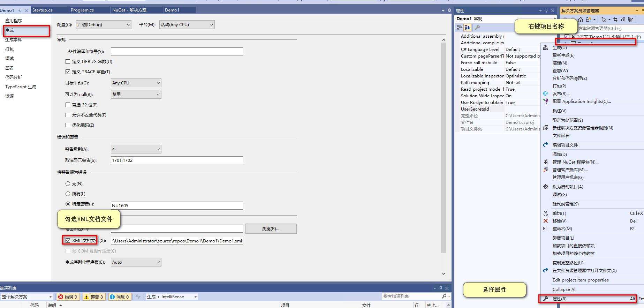
Task: Click the Categorized view icon in Properties
Action: coord(460,27)
